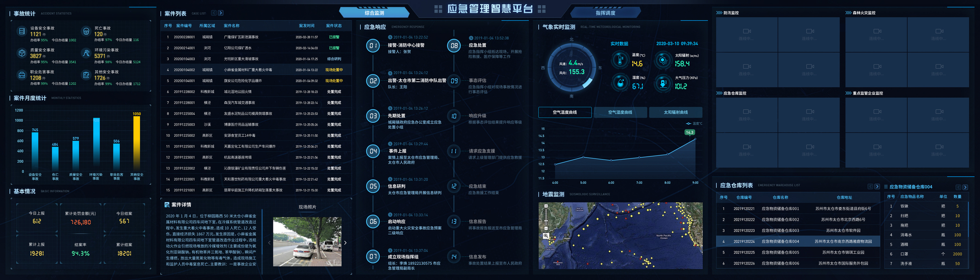The image size is (980, 280).
Task: Select warehouse row 应急物资储备仓库001
Action: point(798,209)
